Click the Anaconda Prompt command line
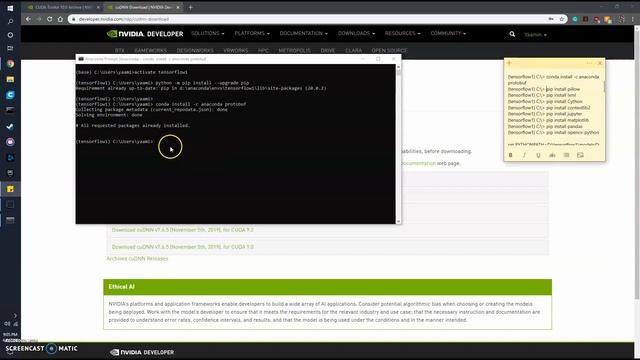640x360 pixels. point(114,141)
